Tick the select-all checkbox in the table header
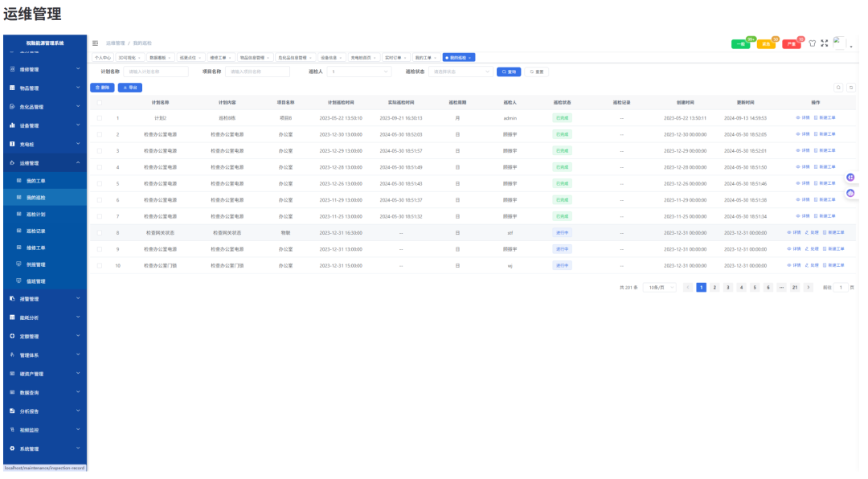868x479 pixels. coord(100,102)
